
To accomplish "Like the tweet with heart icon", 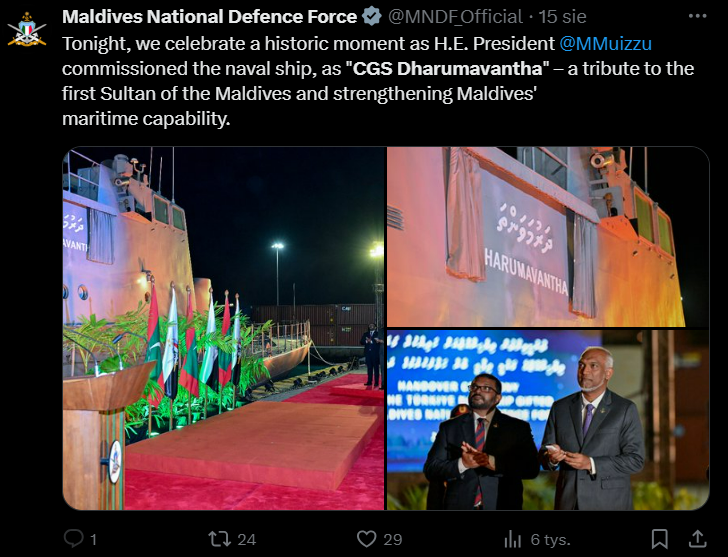I will pyautogui.click(x=366, y=539).
